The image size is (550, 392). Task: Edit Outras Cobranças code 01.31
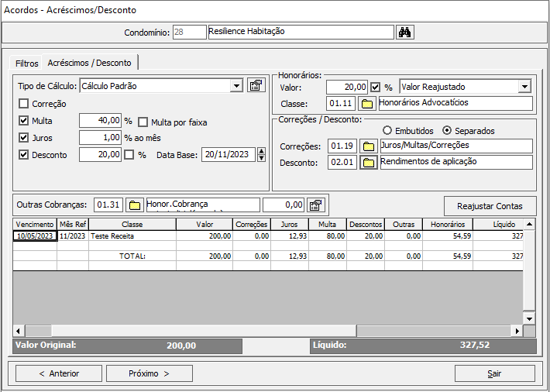[108, 205]
